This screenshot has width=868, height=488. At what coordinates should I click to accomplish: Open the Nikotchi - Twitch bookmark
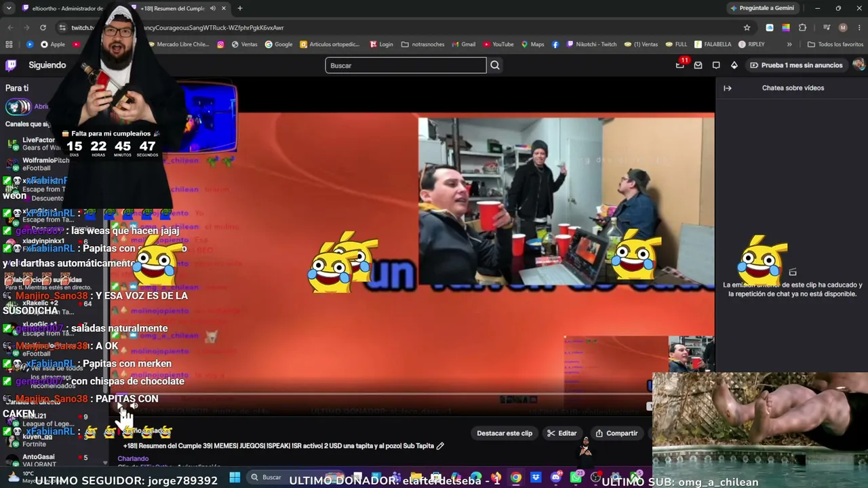591,45
